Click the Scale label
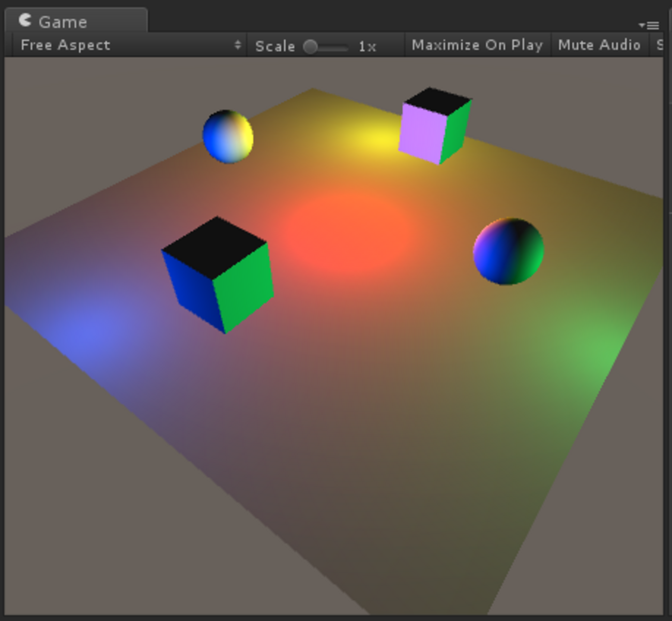 pos(275,46)
